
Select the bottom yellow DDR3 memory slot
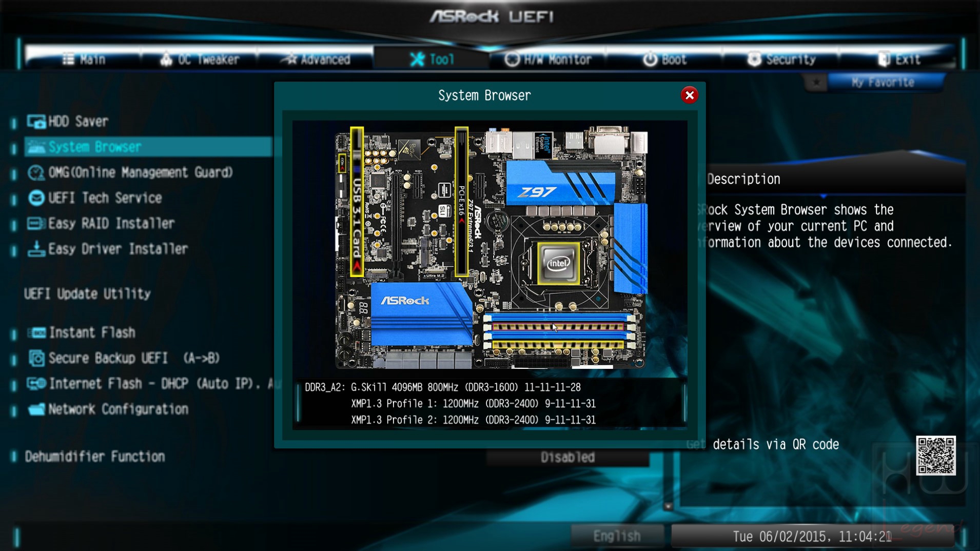(x=558, y=345)
